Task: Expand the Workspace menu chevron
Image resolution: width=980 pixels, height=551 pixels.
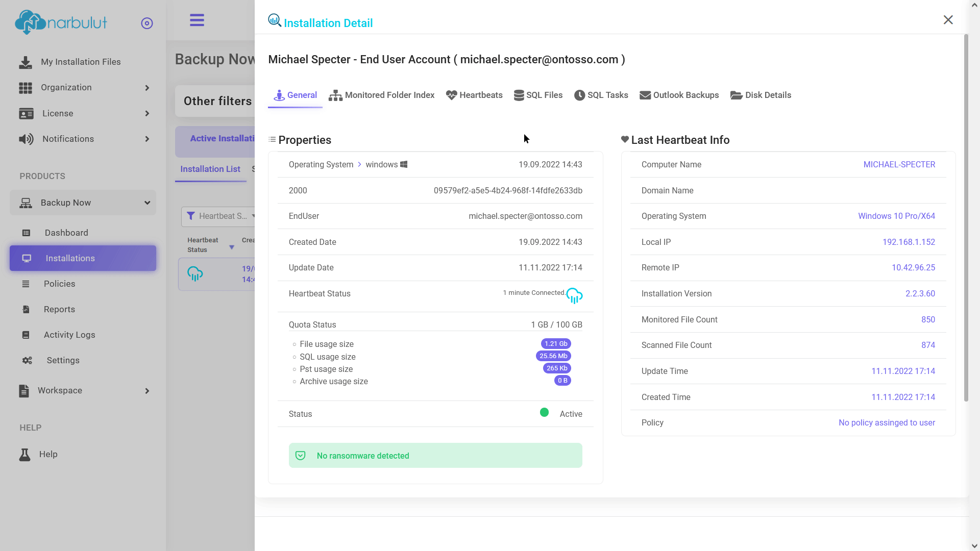Action: tap(147, 391)
